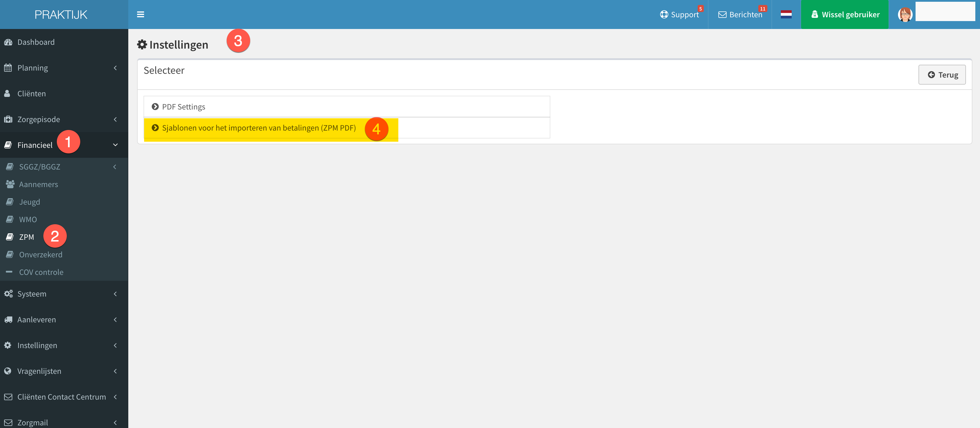Click the Sjablonen row arrow icon
This screenshot has height=428, width=980.
coord(155,128)
